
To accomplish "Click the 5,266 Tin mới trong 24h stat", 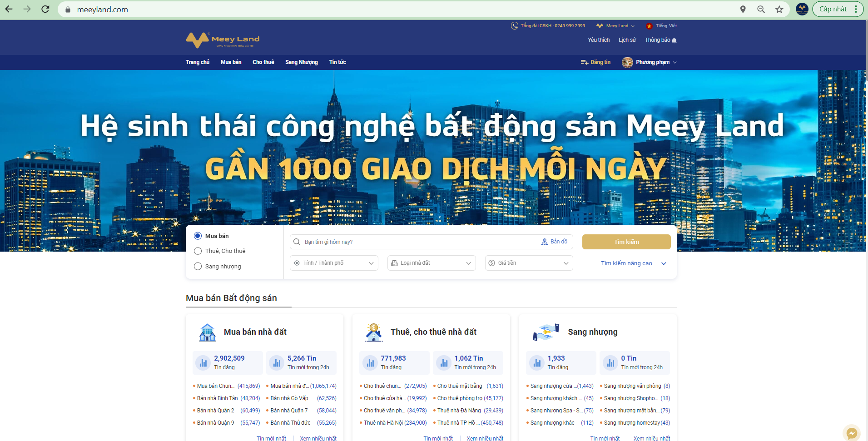I will (301, 363).
